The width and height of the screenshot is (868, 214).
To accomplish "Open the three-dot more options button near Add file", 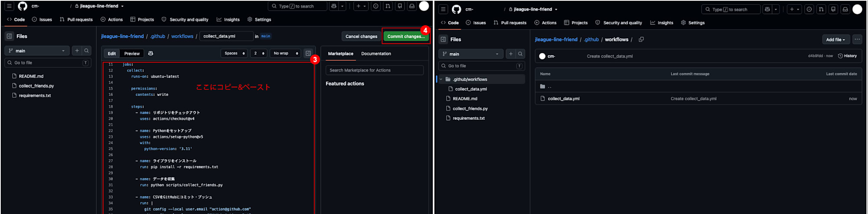I will [857, 40].
